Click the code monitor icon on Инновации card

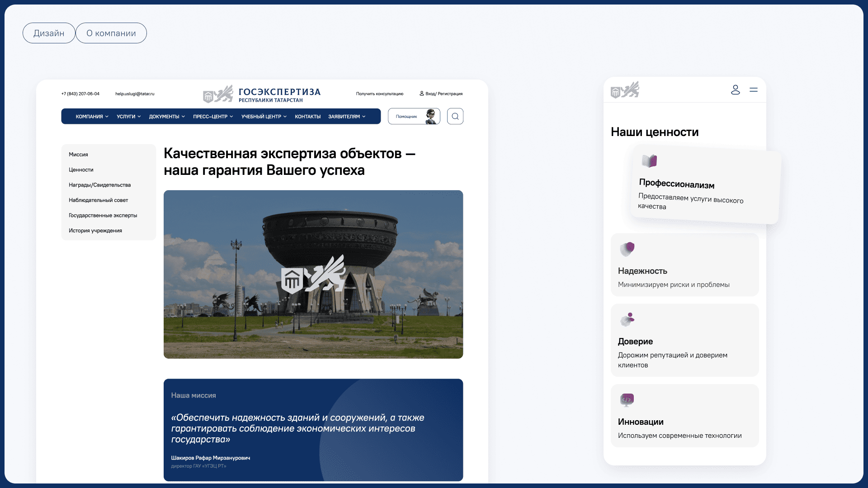(627, 400)
